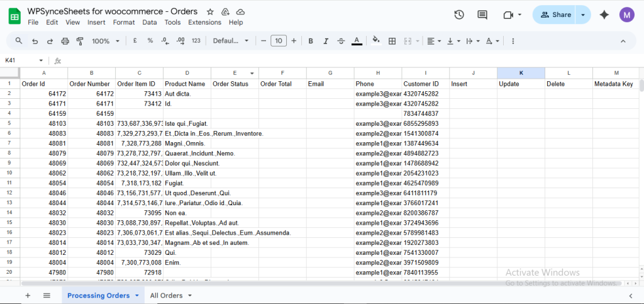Apply strikethrough formatting

(x=341, y=41)
